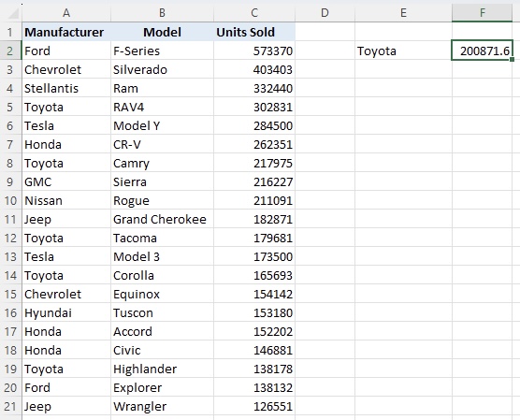Viewport: 520px width, 420px height.
Task: Select all cells via corner triangle
Action: [x=12, y=13]
